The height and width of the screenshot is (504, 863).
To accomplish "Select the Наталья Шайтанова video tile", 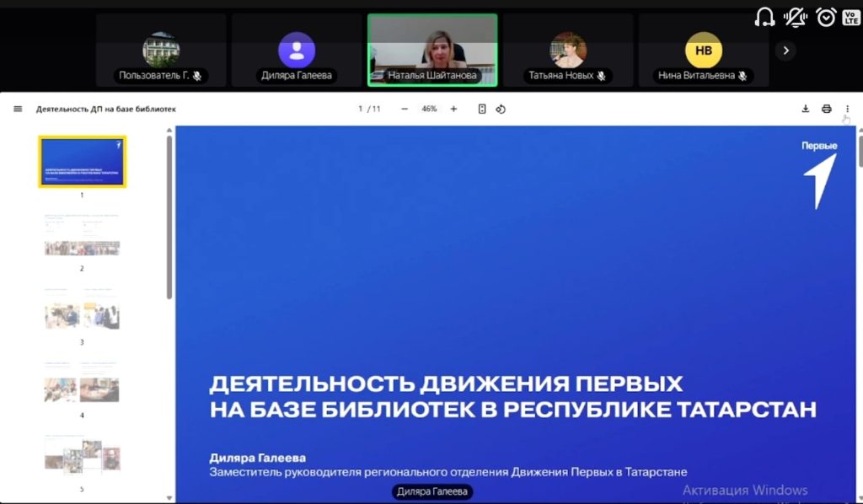I will 432,50.
